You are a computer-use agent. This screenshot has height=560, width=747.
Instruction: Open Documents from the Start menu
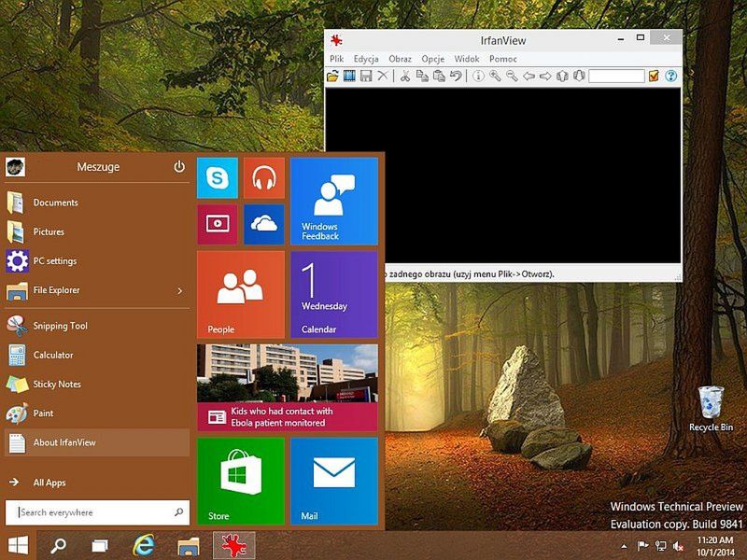tap(97, 203)
